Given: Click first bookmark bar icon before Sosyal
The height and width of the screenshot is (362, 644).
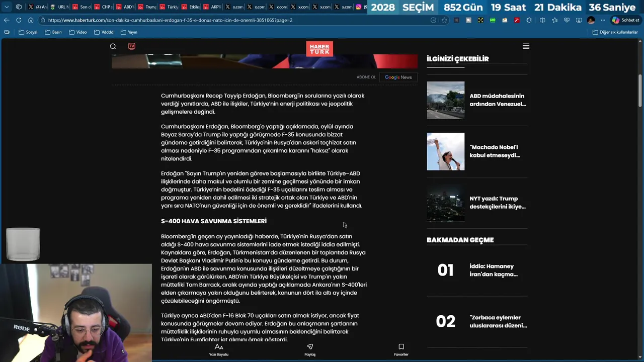Looking at the screenshot, I should coord(7,32).
